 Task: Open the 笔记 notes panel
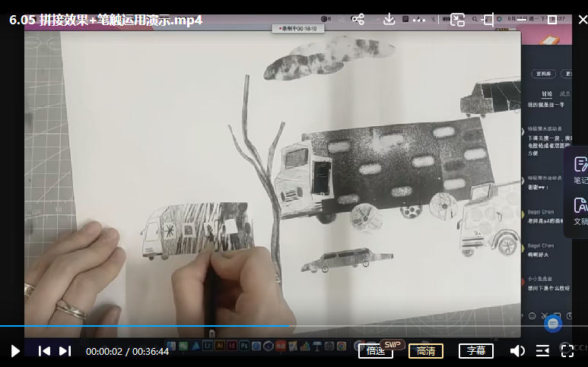pos(580,170)
